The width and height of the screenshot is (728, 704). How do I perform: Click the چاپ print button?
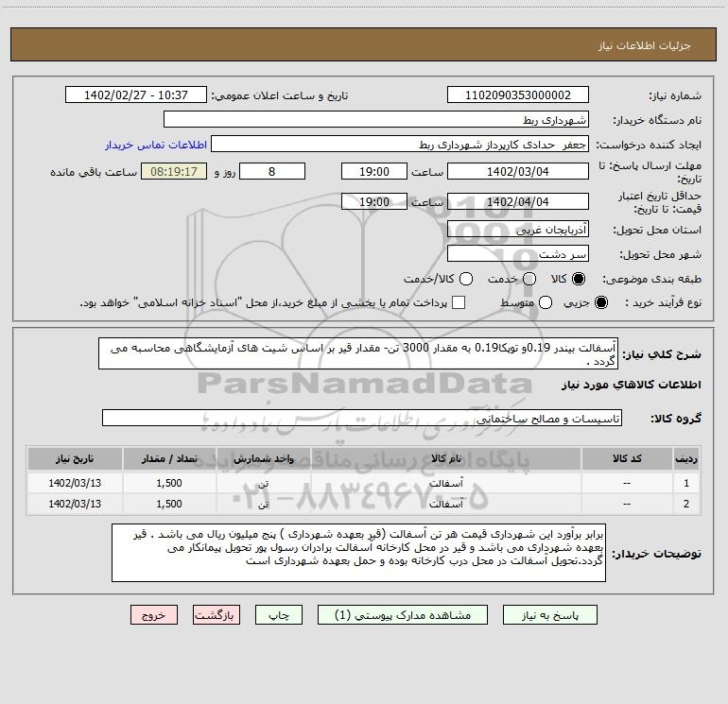click(x=279, y=615)
